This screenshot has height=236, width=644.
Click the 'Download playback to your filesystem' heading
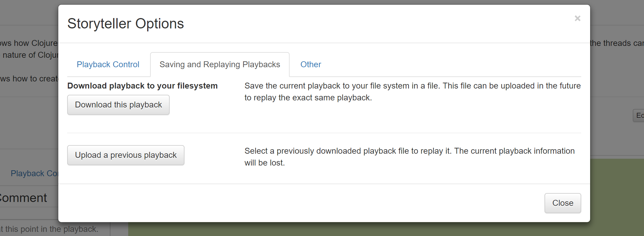tap(142, 86)
